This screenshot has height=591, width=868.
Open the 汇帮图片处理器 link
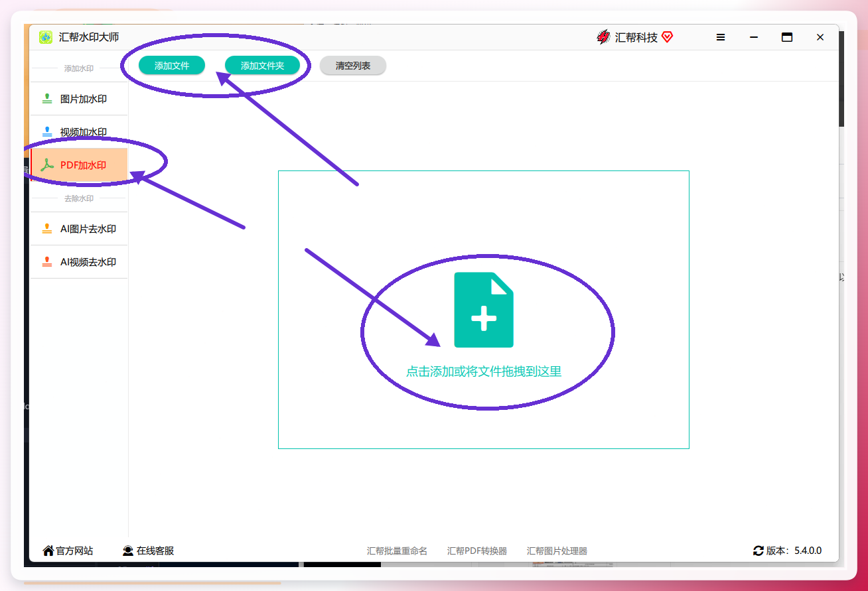[x=557, y=551]
